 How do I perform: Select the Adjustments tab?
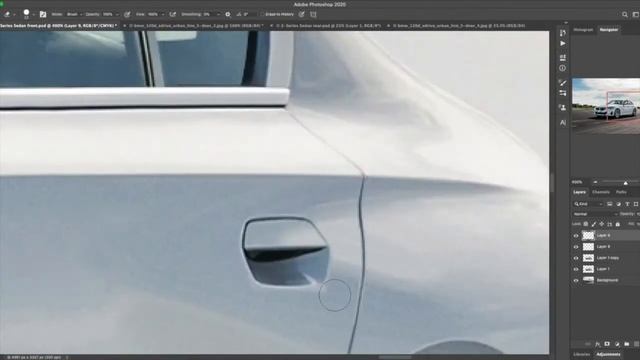click(608, 354)
